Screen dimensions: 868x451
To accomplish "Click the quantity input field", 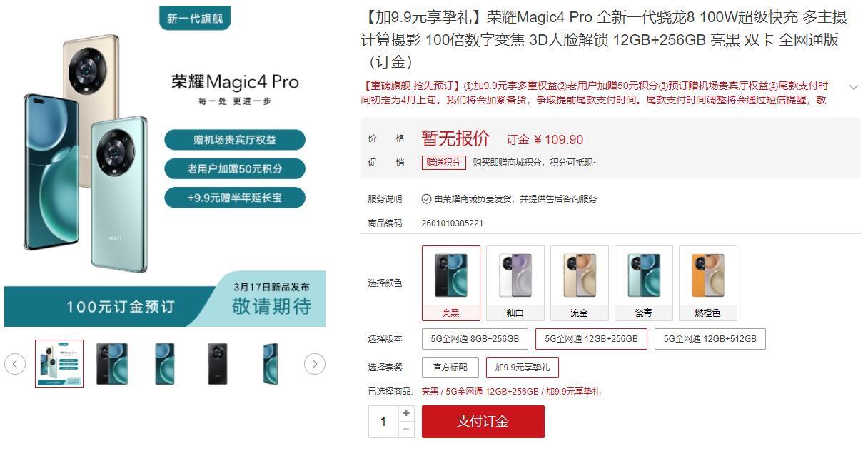I will tap(383, 421).
